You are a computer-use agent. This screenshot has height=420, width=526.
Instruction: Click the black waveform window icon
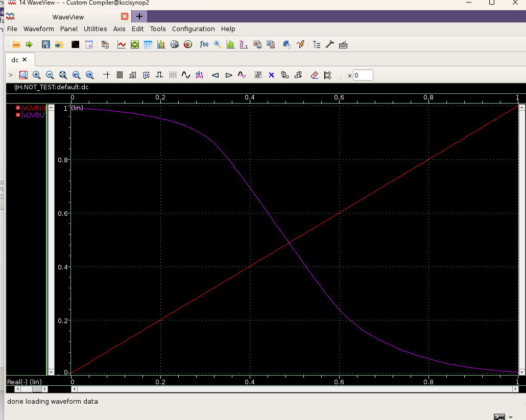(x=76, y=44)
